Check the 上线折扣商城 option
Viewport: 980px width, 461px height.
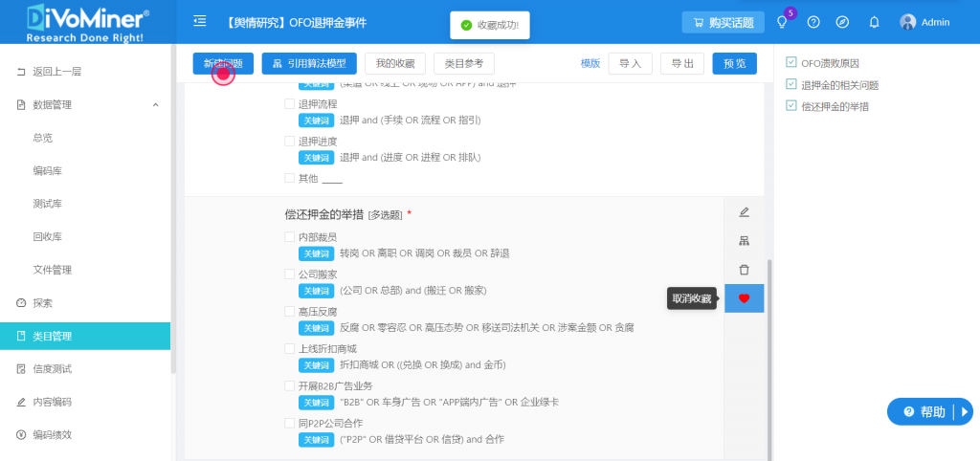click(x=289, y=348)
